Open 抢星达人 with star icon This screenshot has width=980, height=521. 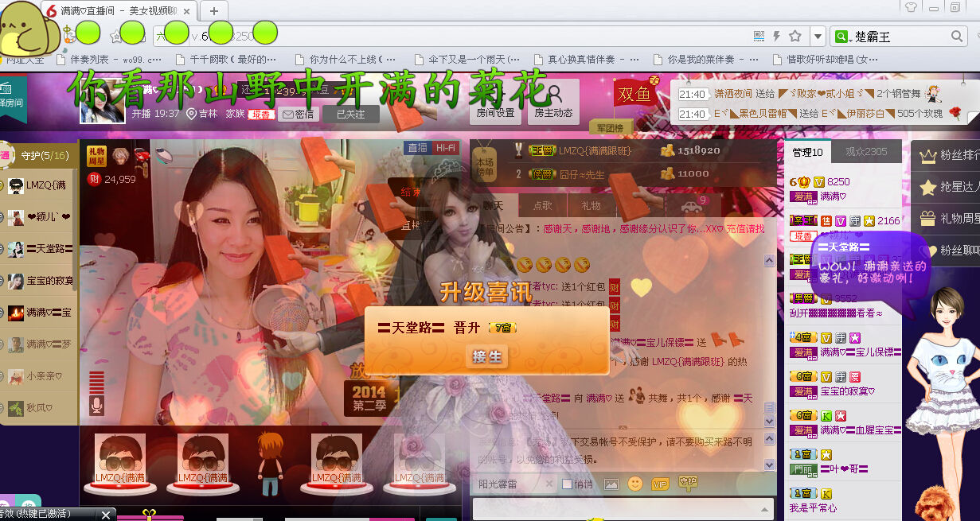pyautogui.click(x=947, y=187)
